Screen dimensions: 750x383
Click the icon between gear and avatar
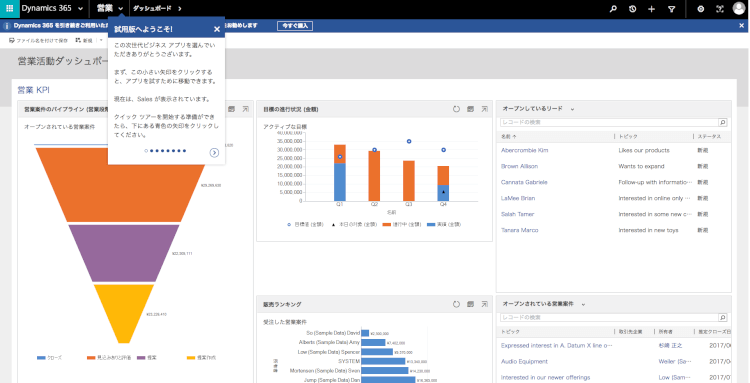click(x=720, y=9)
